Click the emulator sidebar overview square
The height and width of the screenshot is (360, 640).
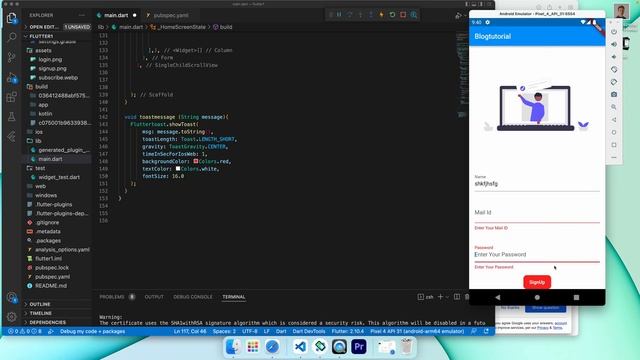pyautogui.click(x=614, y=145)
